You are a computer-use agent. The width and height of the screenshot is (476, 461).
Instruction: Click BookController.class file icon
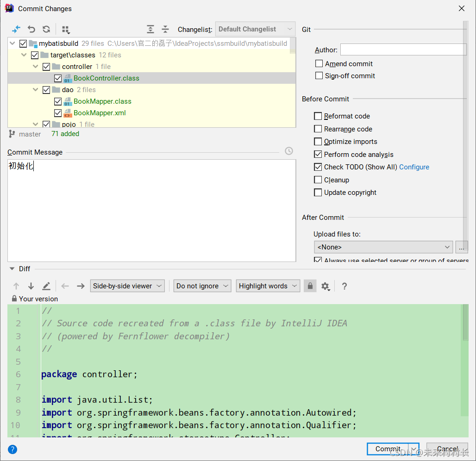(68, 78)
